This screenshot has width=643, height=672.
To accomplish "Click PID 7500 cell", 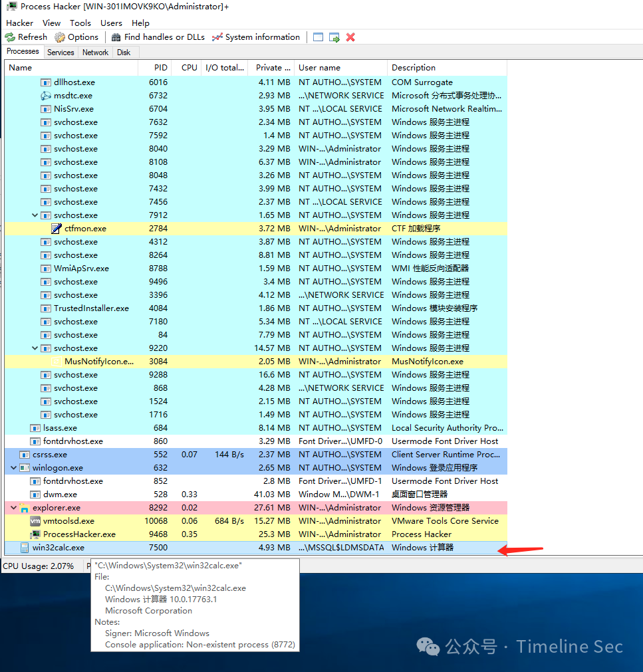I will pos(158,548).
